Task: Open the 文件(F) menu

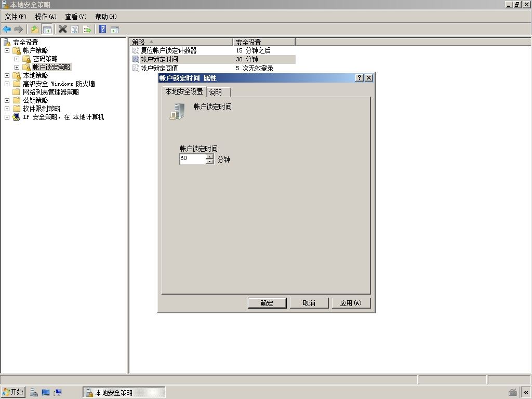Action: [x=16, y=17]
